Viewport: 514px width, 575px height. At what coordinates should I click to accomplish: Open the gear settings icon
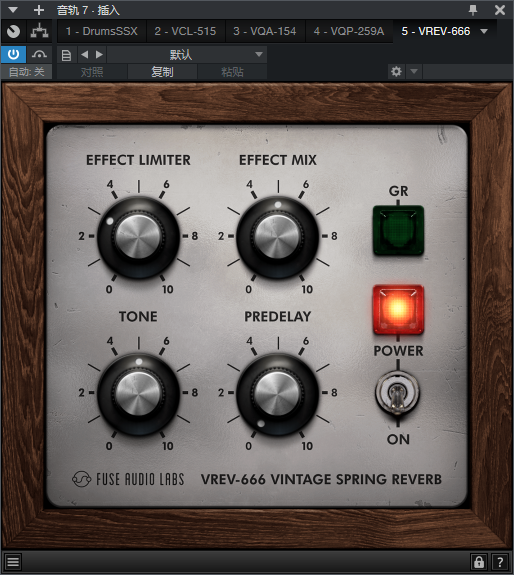[x=396, y=72]
